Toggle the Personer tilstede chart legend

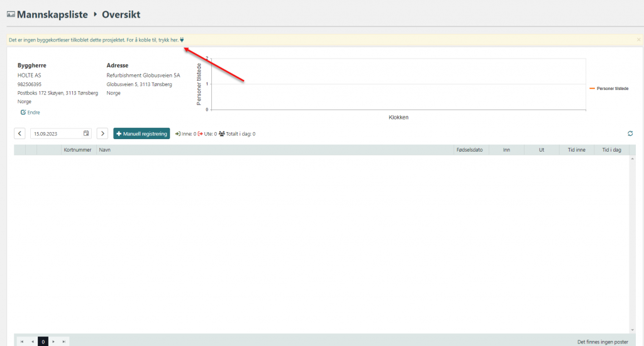[x=609, y=89]
